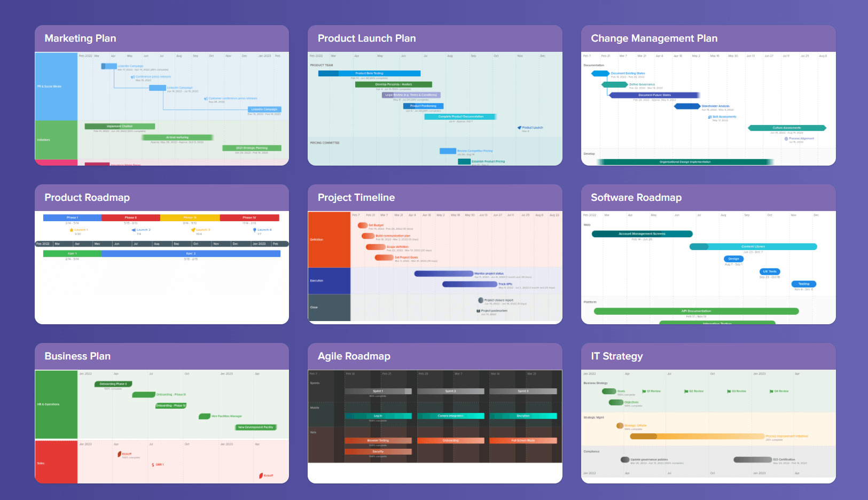Open the Software Roadmap template title

[x=636, y=198]
